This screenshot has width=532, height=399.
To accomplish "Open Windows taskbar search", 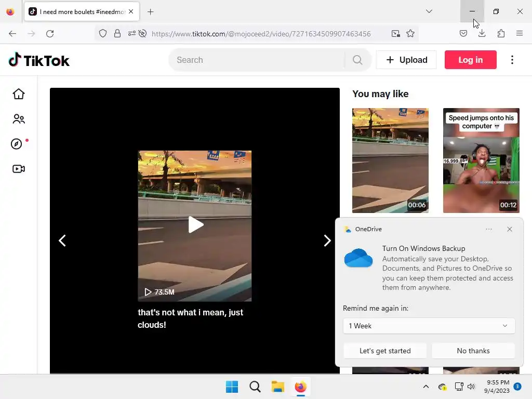I will 255,387.
